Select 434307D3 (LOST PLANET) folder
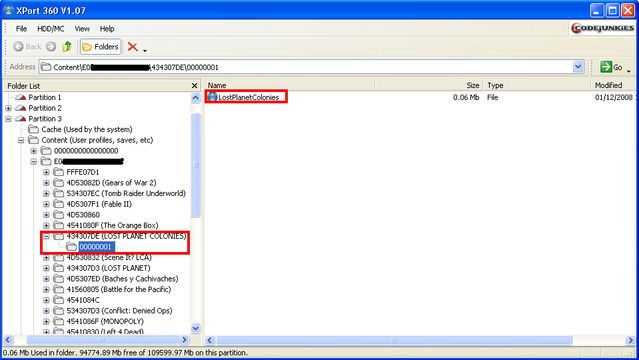The height and width of the screenshot is (360, 639). [108, 268]
